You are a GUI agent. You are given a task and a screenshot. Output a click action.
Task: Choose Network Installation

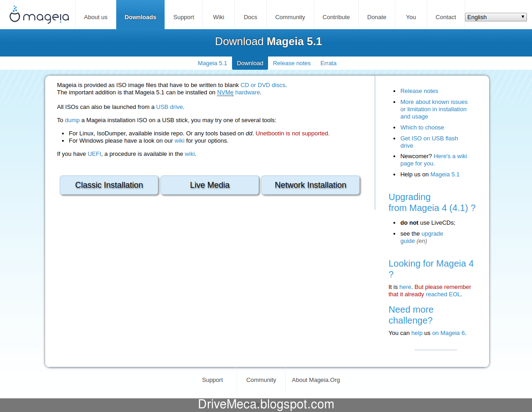click(310, 185)
